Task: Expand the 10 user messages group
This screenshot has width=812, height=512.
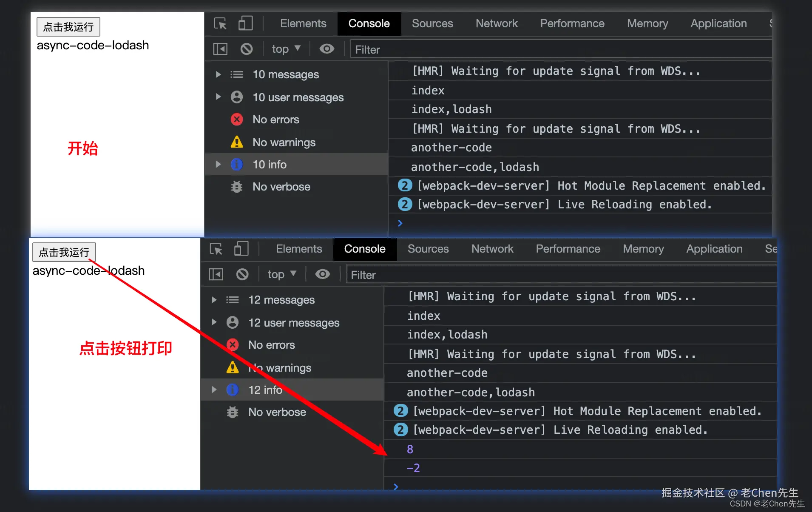Action: [x=218, y=97]
